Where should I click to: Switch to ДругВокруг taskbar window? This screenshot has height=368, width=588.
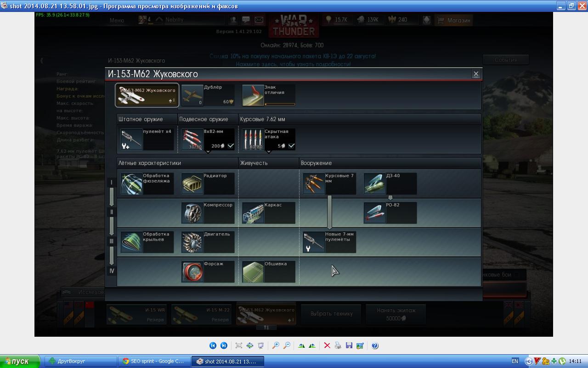pyautogui.click(x=80, y=362)
